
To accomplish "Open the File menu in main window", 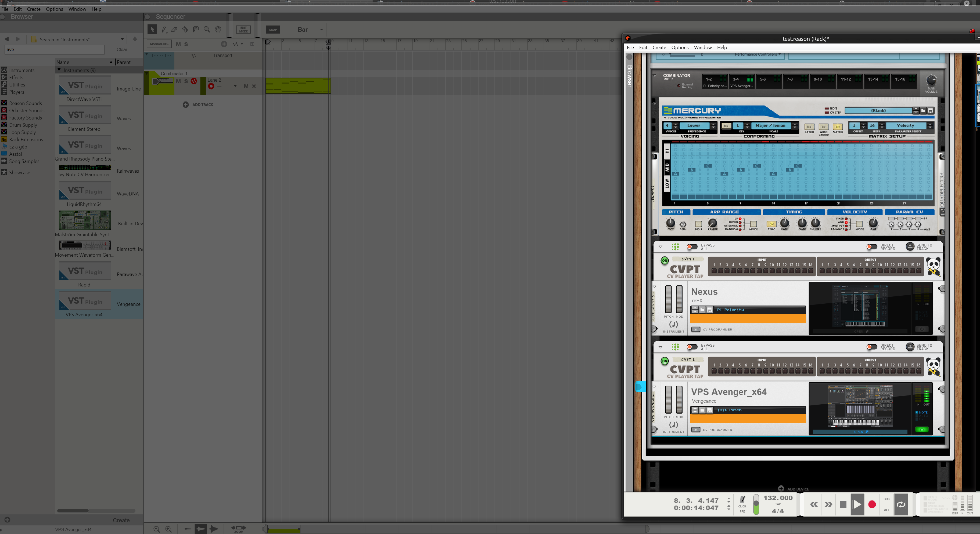I will point(5,9).
